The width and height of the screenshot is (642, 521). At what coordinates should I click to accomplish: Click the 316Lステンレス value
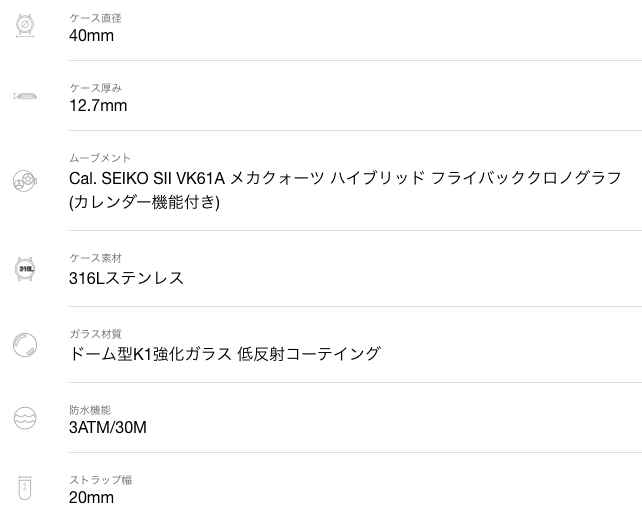coord(126,278)
